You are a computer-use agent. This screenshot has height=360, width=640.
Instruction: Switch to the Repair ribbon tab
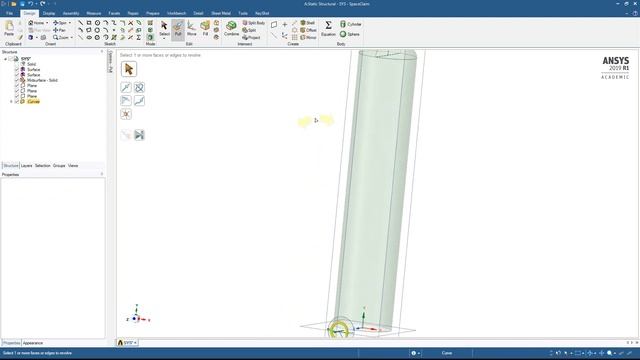(x=133, y=13)
